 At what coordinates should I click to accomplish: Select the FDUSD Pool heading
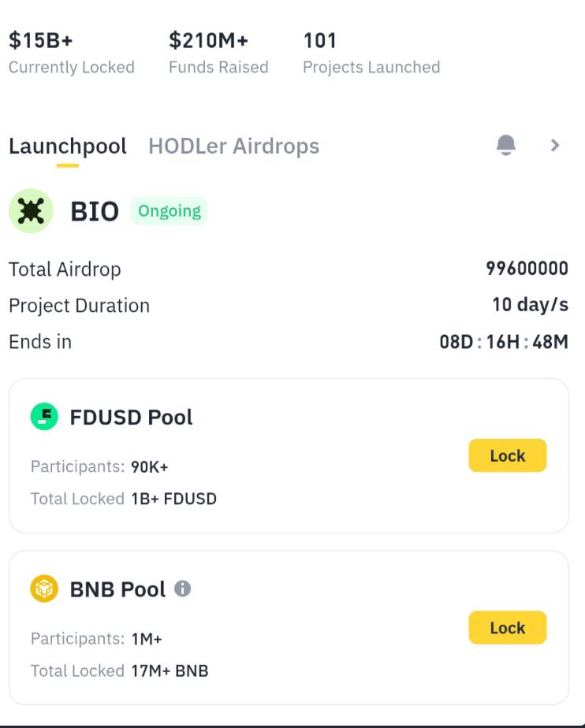click(x=131, y=417)
